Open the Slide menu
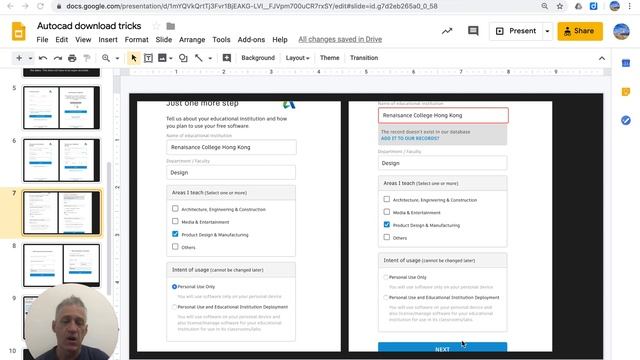The height and width of the screenshot is (360, 640). pyautogui.click(x=164, y=40)
